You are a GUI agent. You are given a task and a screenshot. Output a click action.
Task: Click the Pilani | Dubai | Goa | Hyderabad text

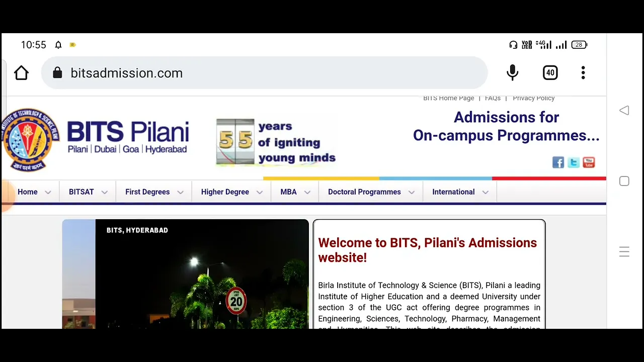point(127,149)
